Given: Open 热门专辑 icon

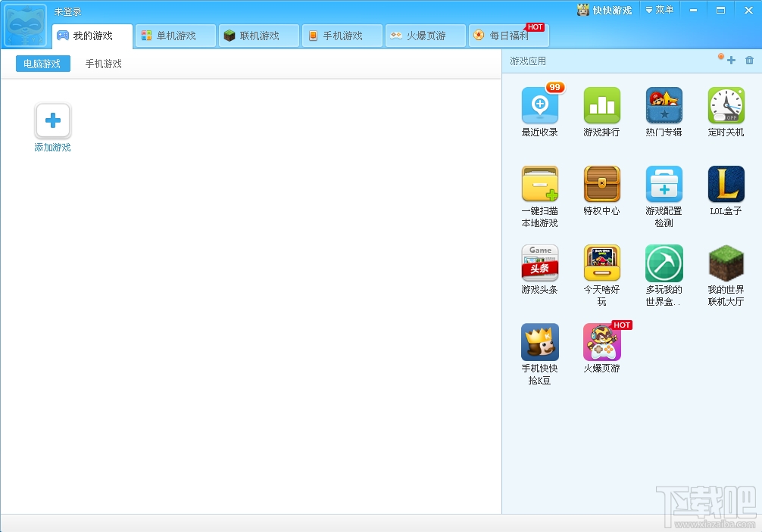Looking at the screenshot, I should [x=664, y=105].
